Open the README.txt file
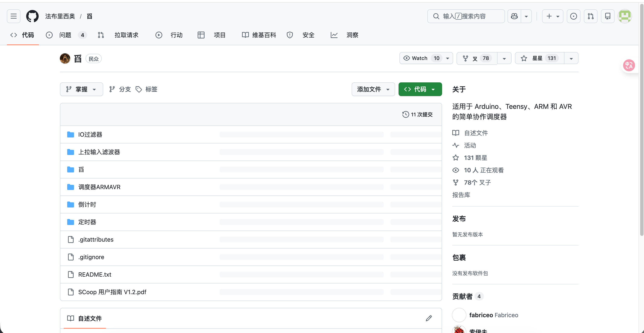 point(94,275)
